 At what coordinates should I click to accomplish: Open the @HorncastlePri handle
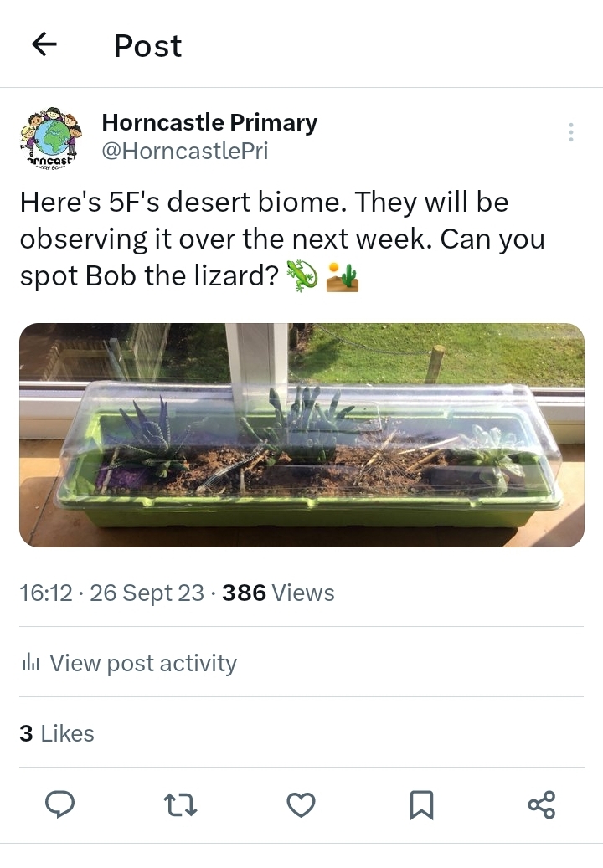[x=185, y=151]
